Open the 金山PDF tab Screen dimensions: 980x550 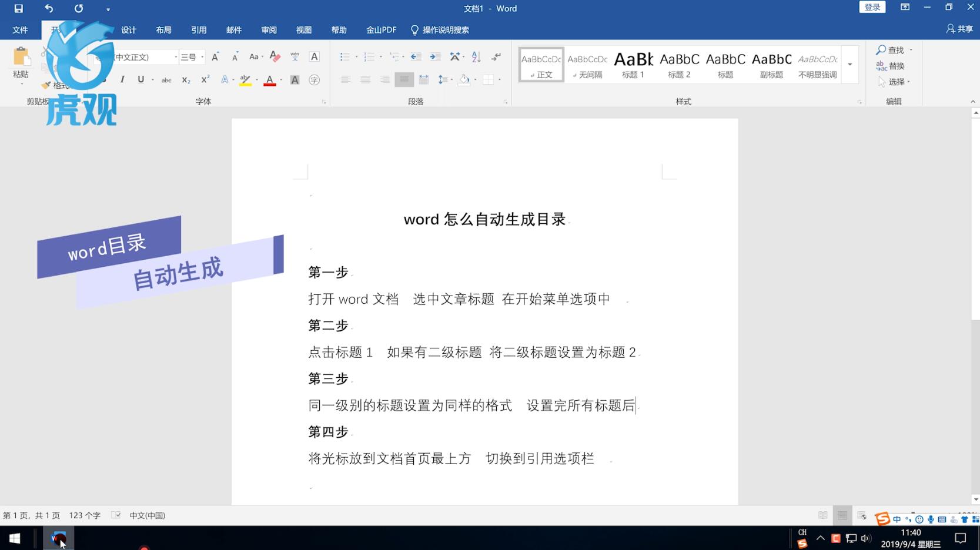381,30
